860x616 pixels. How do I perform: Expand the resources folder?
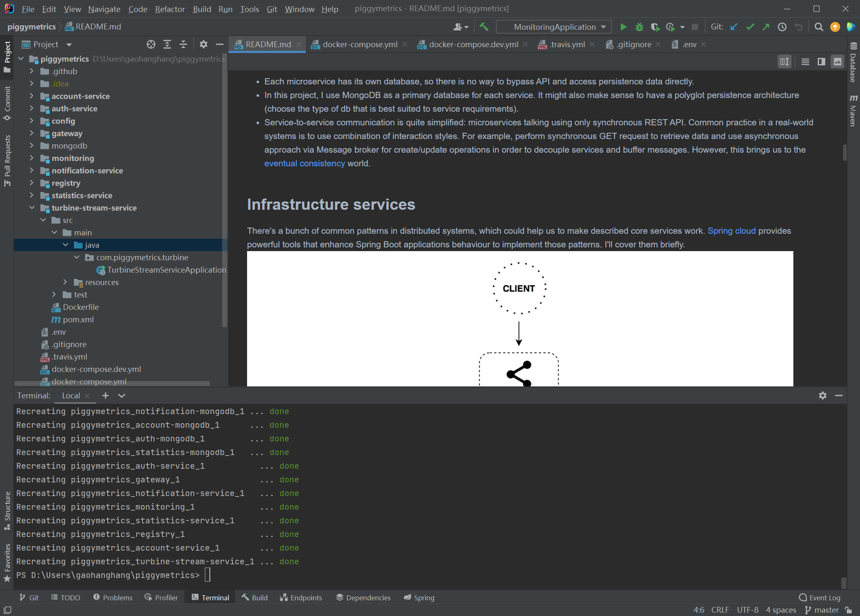click(x=65, y=282)
